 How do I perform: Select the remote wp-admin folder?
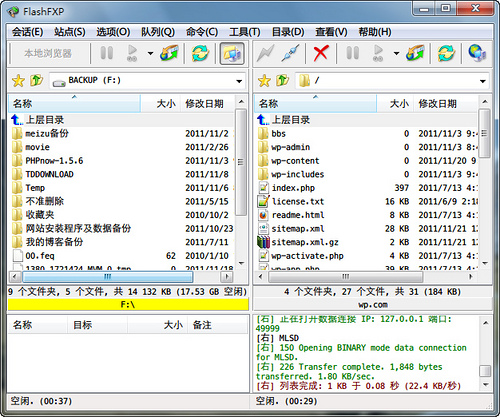pos(367,147)
